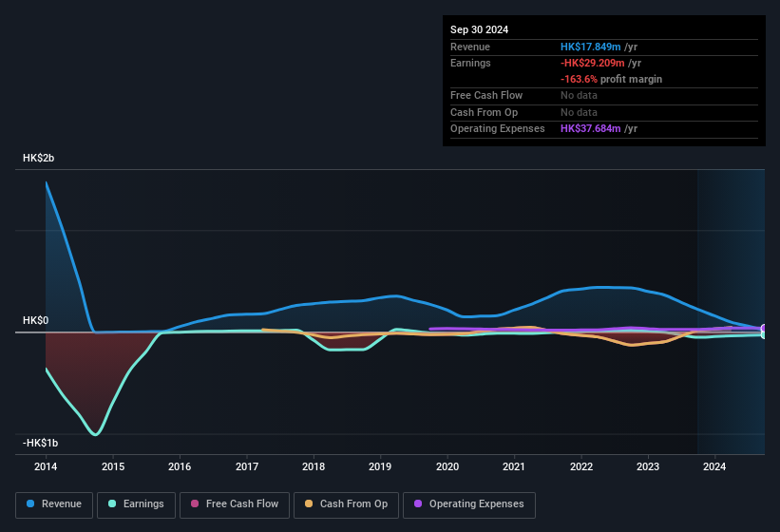
Task: Click the HK$17.849m revenue value
Action: click(x=591, y=47)
